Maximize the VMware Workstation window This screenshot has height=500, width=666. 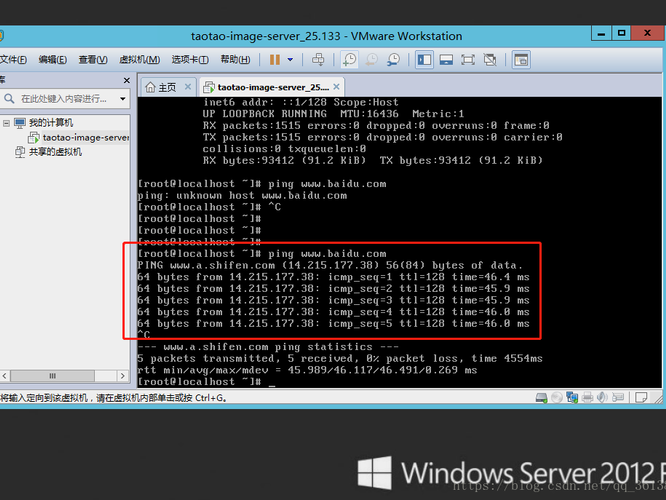click(621, 33)
